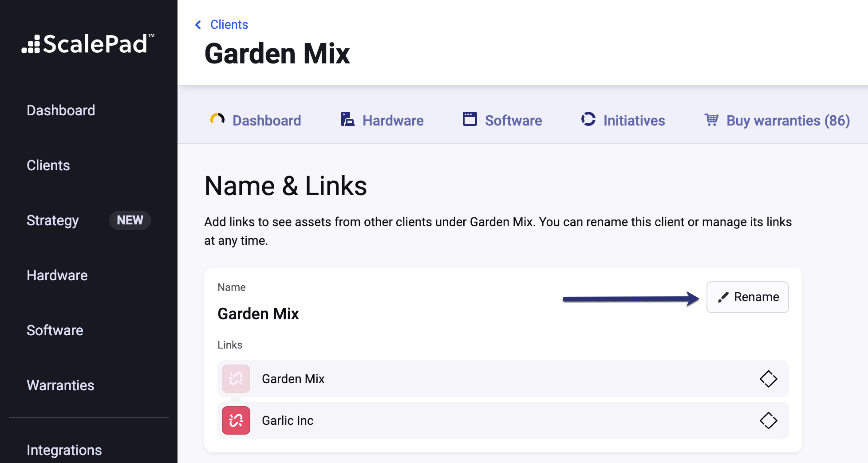
Task: Click the diamond icon on Garden Mix row
Action: [x=768, y=379]
